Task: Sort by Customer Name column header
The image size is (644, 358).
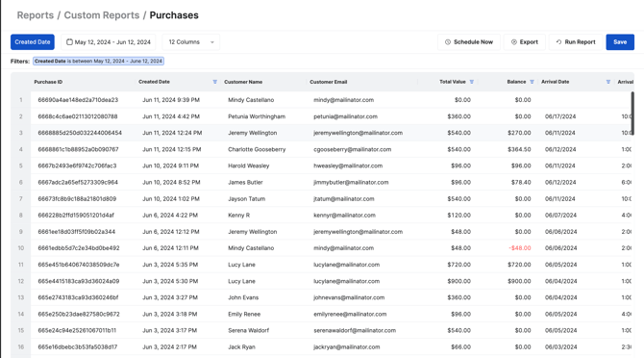Action: [243, 82]
